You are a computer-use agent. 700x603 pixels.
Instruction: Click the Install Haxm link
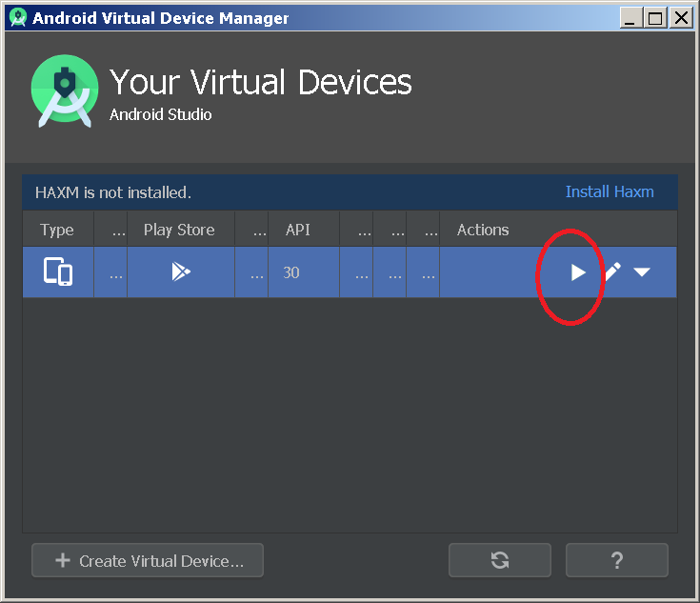click(610, 191)
